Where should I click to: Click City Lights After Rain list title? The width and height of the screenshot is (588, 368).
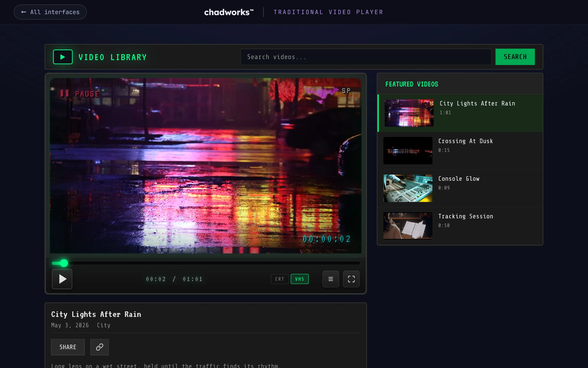[x=477, y=103]
